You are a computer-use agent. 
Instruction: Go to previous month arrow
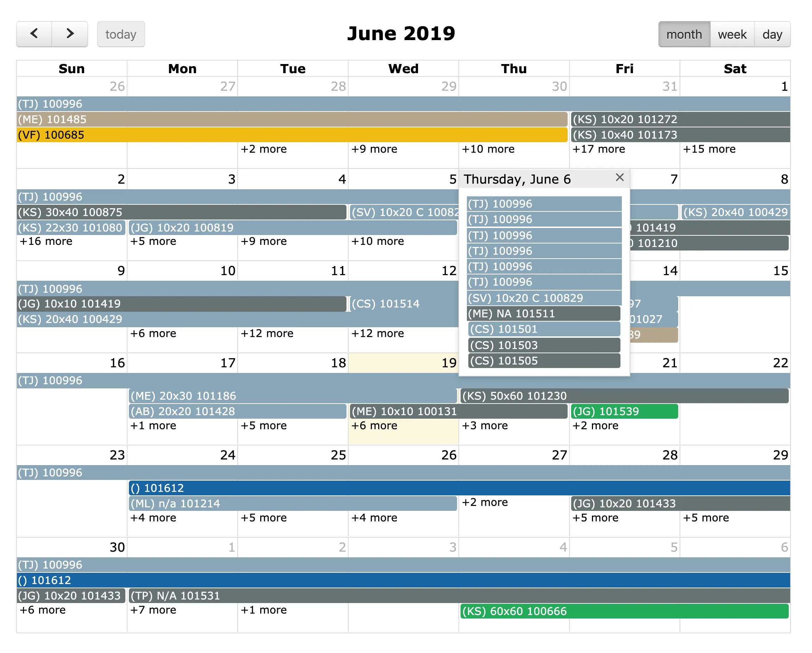tap(34, 34)
